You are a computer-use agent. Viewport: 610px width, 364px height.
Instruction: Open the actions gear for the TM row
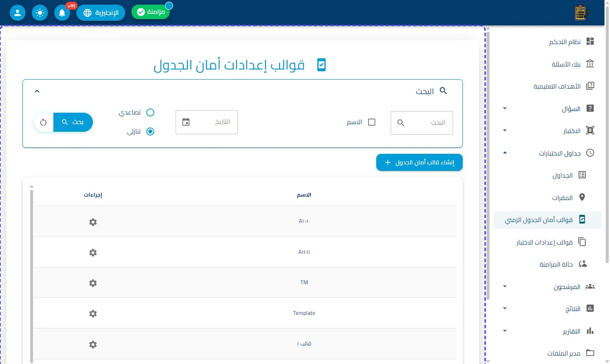tap(93, 283)
